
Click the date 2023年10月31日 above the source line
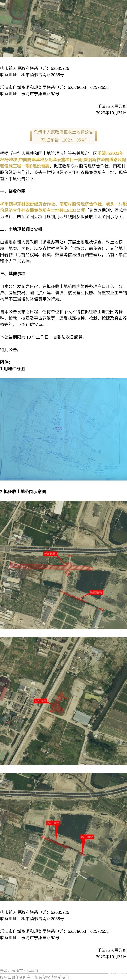[x=111, y=956]
